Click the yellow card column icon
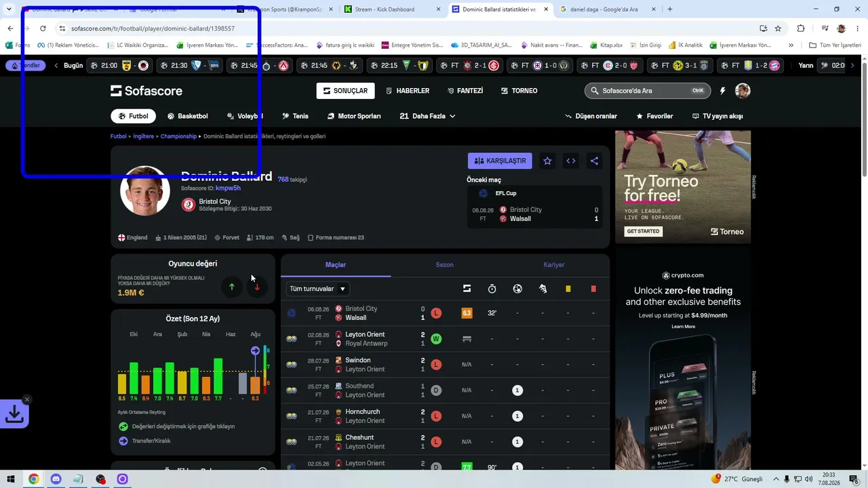 [x=568, y=289]
